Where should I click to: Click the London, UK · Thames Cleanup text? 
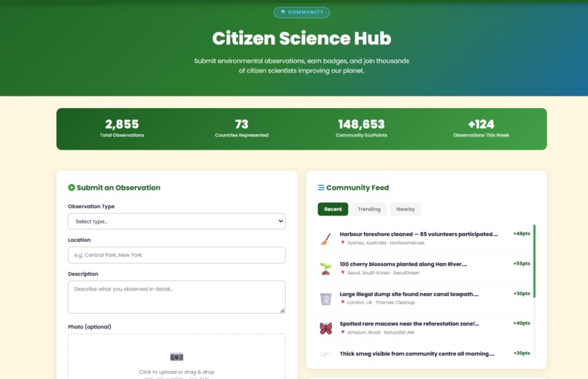(381, 302)
